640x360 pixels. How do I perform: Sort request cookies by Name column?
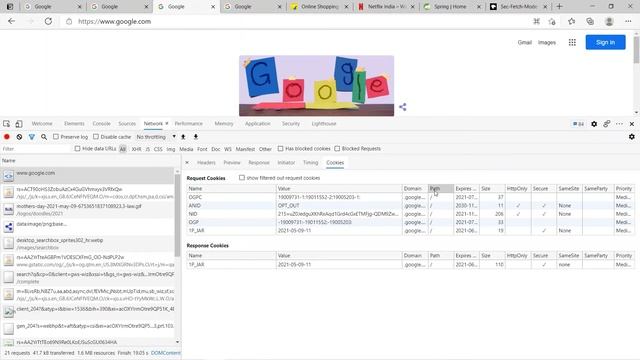click(231, 189)
